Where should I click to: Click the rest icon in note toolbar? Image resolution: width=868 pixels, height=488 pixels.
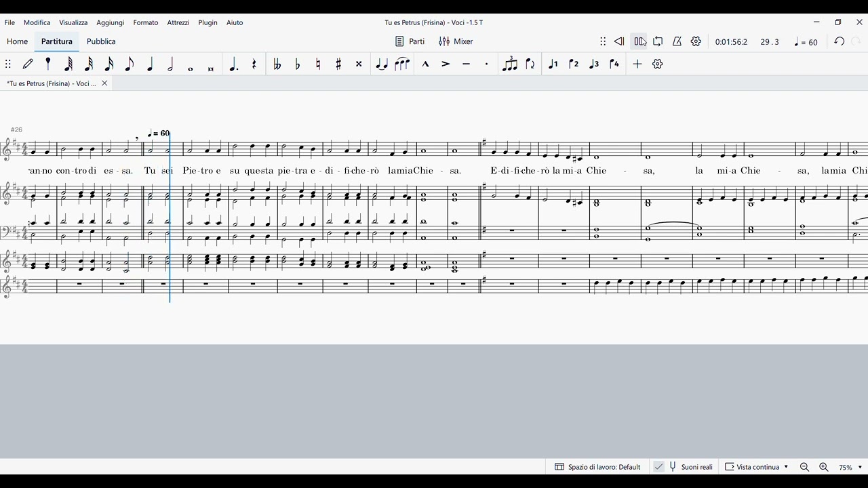coord(254,64)
